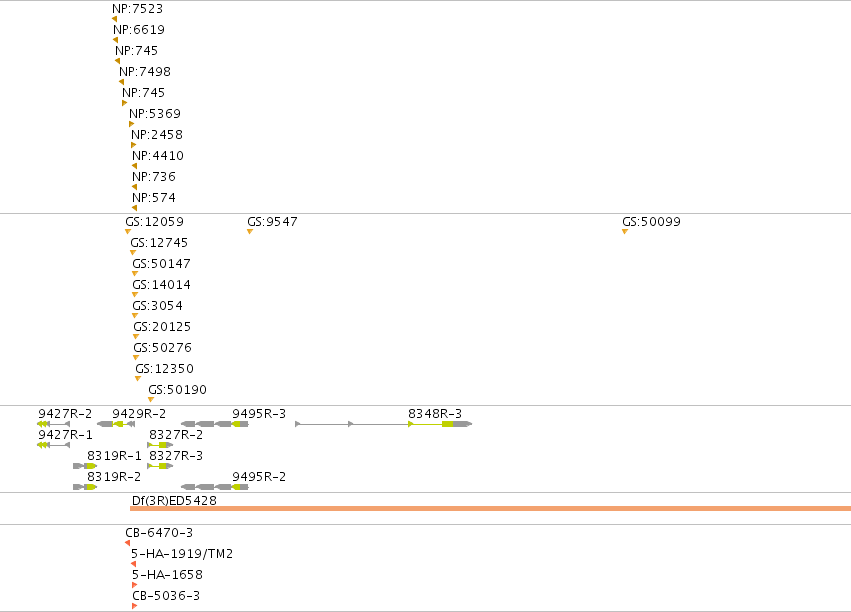Select the 8327R-2 text label
This screenshot has width=851, height=612.
pyautogui.click(x=176, y=435)
